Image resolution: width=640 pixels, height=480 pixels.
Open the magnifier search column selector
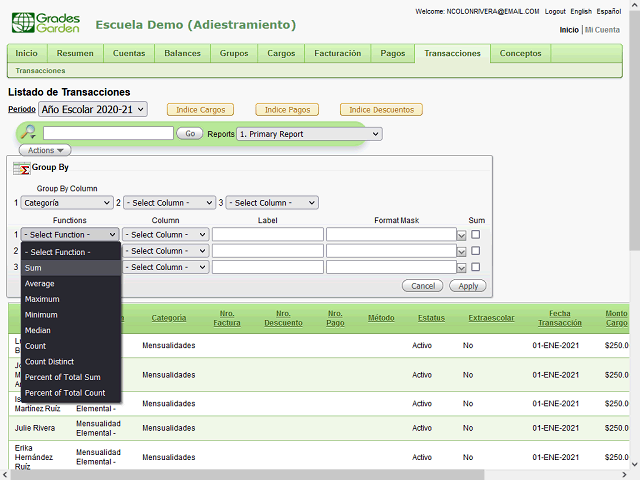tap(29, 133)
